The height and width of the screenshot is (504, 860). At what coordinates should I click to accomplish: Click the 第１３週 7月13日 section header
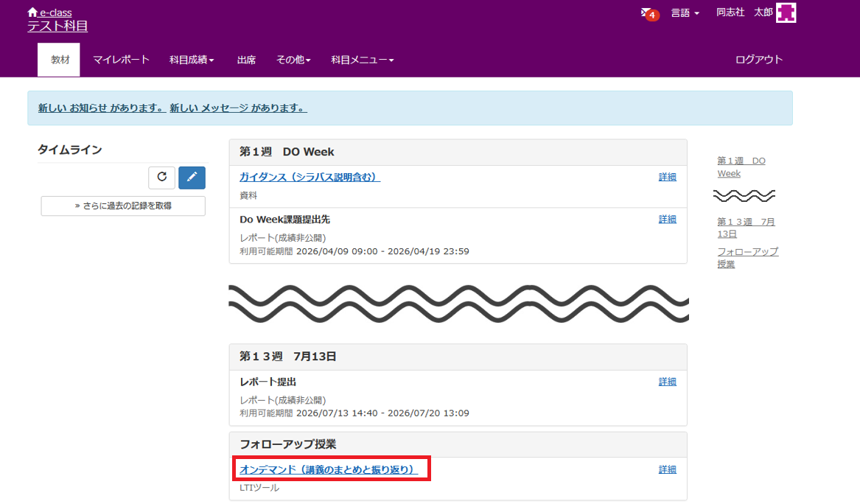tap(288, 357)
